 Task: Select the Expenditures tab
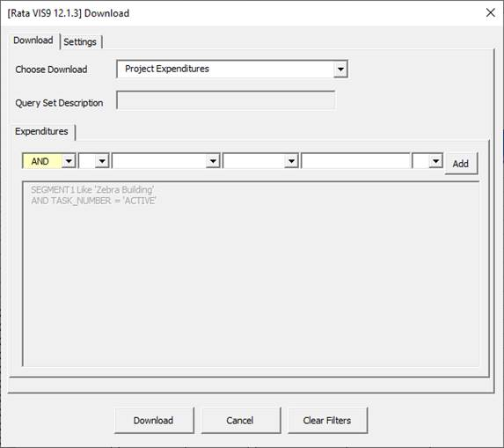(x=42, y=131)
